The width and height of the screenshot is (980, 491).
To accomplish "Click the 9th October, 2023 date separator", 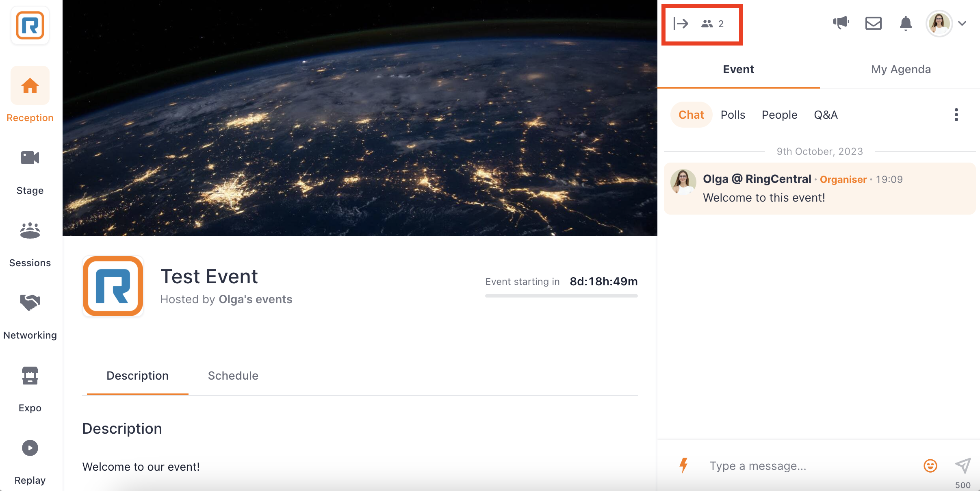I will pos(820,152).
